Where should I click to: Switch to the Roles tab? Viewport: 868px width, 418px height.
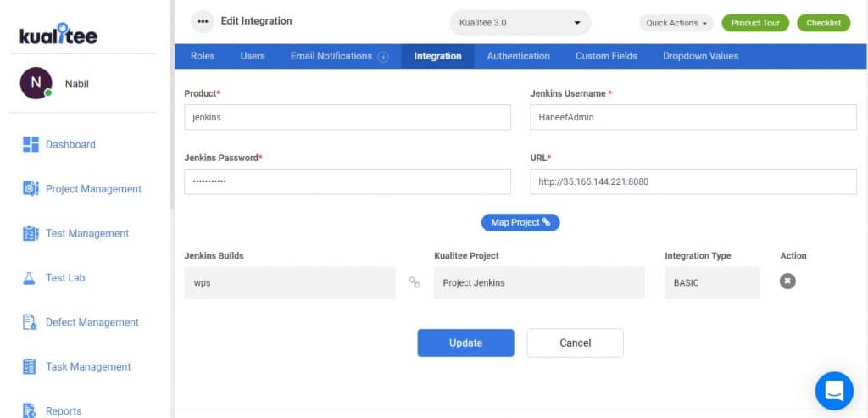point(203,56)
